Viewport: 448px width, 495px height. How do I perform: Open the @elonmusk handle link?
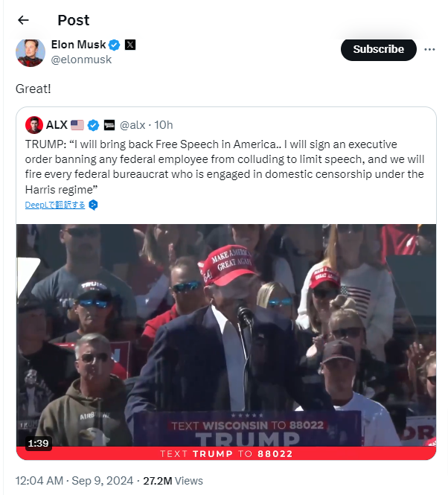[81, 60]
